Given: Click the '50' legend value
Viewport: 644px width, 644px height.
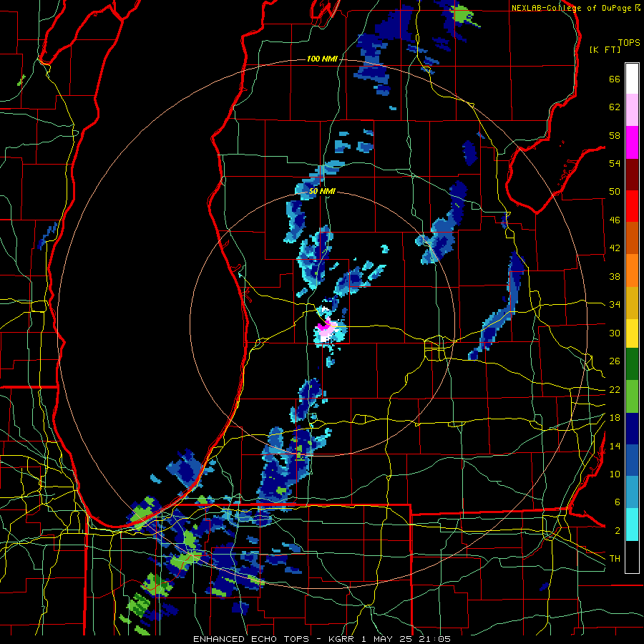Looking at the screenshot, I should pos(615,192).
